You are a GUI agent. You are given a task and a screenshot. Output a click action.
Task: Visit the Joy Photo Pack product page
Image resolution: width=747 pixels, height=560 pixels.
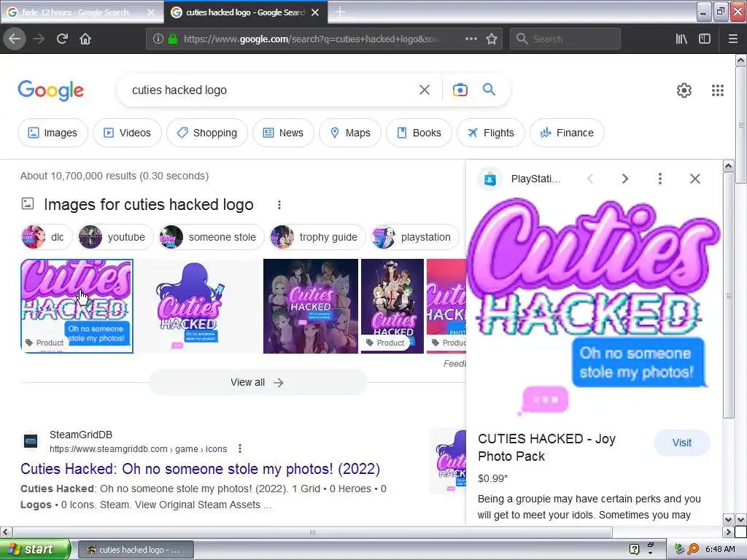click(682, 443)
